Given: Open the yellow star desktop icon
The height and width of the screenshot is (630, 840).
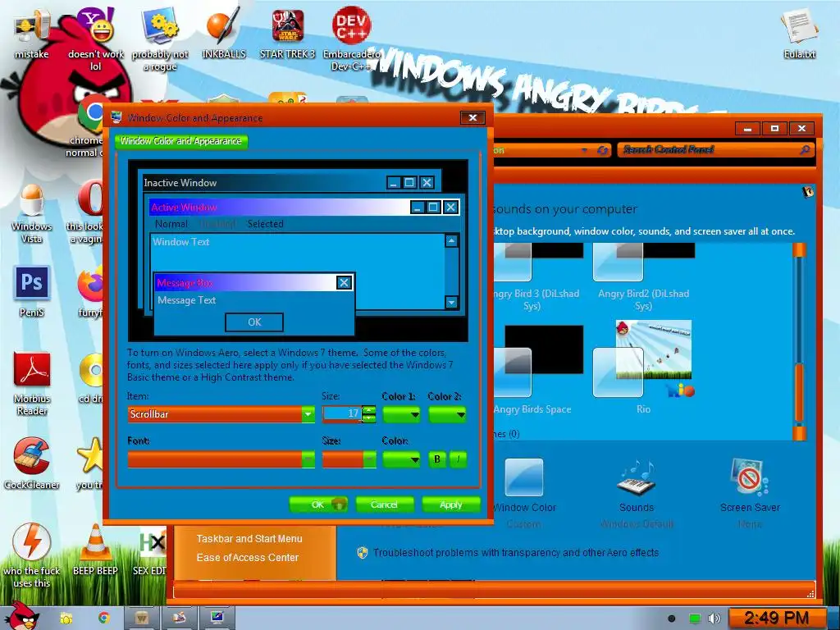Looking at the screenshot, I should pos(90,463).
